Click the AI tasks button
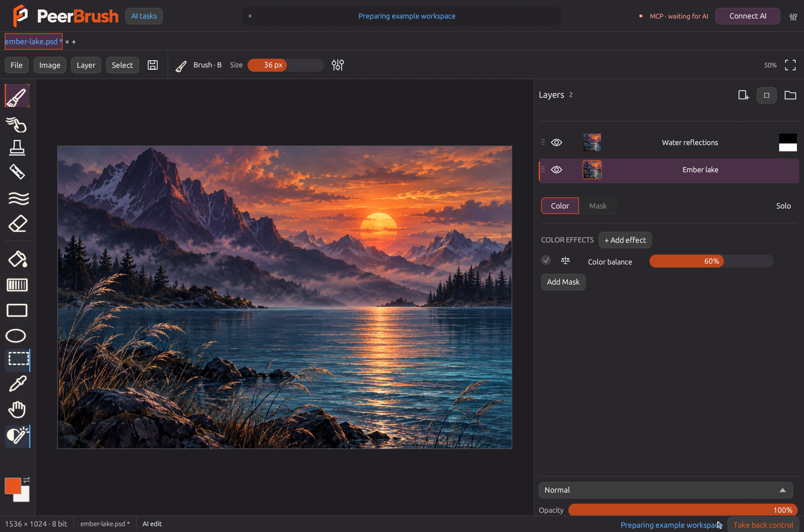 point(144,16)
